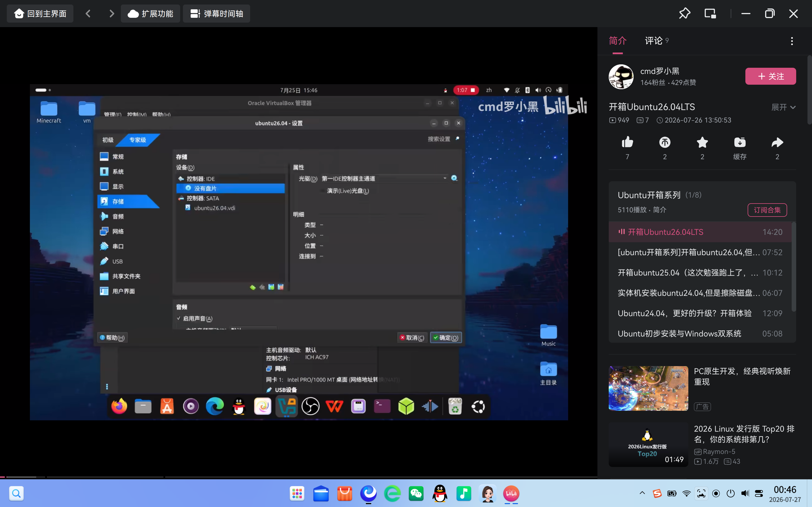Play Ubuntu24.04，更好的升级？开箱体验 episode
Screen dimensions: 812x507
point(700,313)
